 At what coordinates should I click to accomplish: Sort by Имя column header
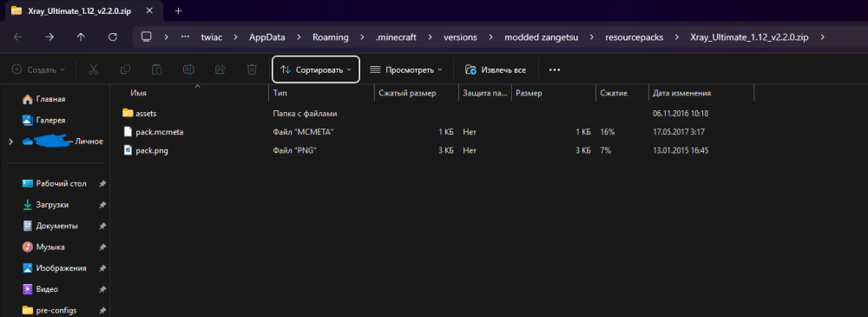(x=138, y=93)
